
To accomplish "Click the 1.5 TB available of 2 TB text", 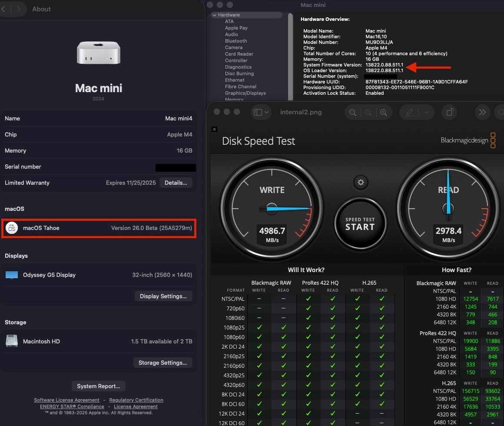I will [x=161, y=341].
